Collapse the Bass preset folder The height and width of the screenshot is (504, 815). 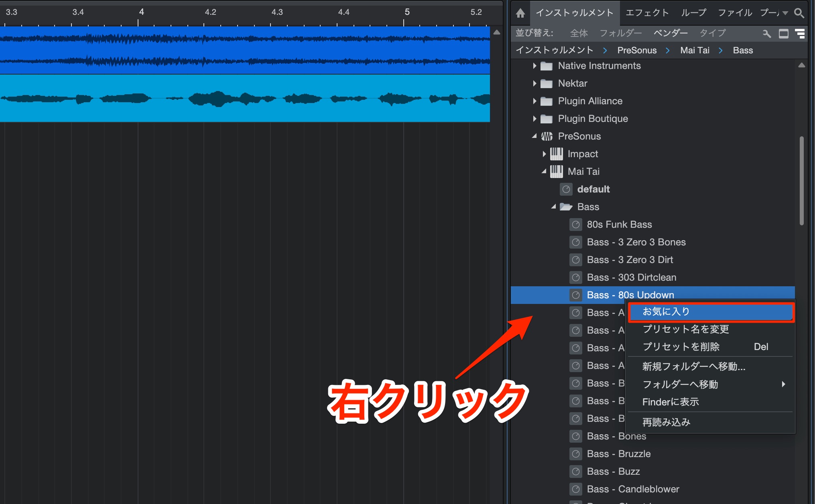[554, 206]
